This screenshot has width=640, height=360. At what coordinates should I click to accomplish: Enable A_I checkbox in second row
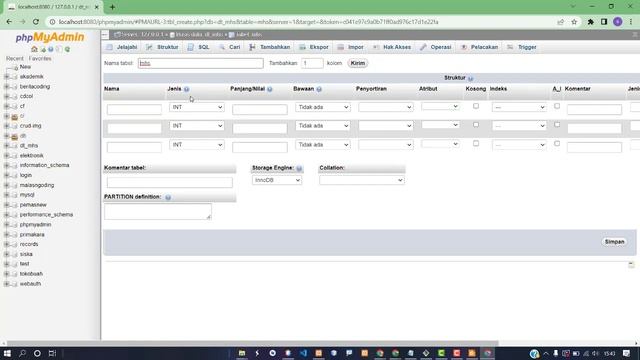coord(557,125)
